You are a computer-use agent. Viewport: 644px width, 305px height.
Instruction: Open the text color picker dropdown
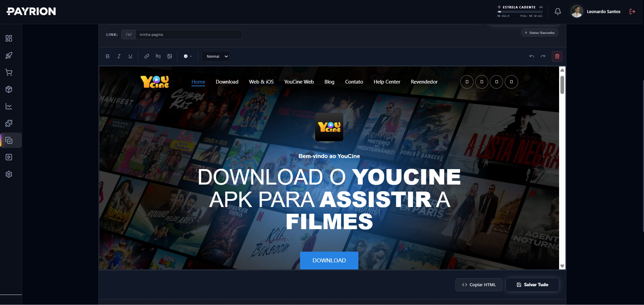click(x=187, y=56)
